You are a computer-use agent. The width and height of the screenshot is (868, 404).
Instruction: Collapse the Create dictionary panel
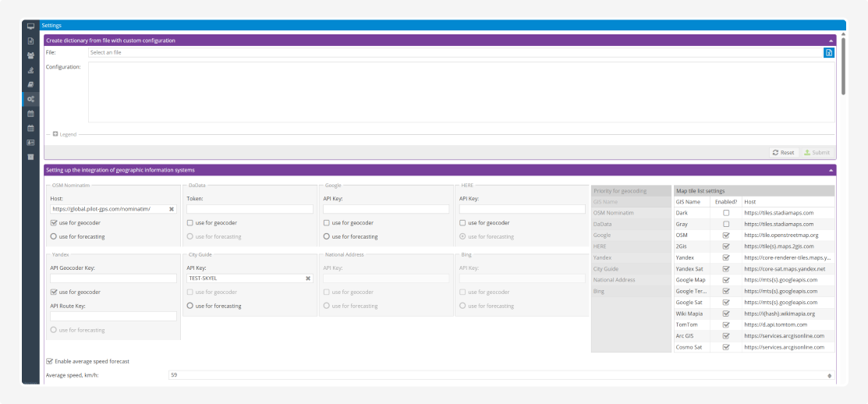(831, 41)
